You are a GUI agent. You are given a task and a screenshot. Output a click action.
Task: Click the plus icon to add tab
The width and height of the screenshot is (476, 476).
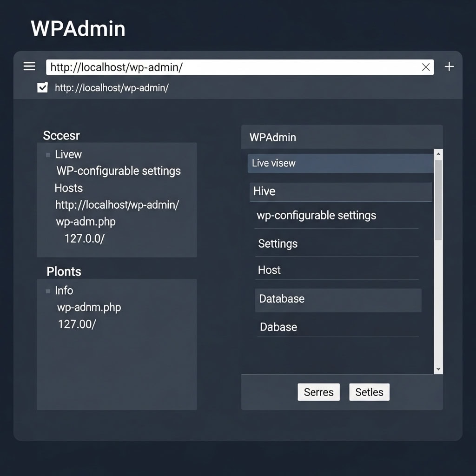(x=449, y=67)
